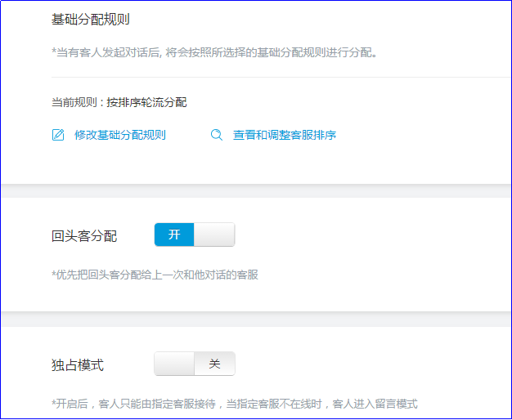Click the gray empty half of the 回头客分配 switch

point(214,235)
